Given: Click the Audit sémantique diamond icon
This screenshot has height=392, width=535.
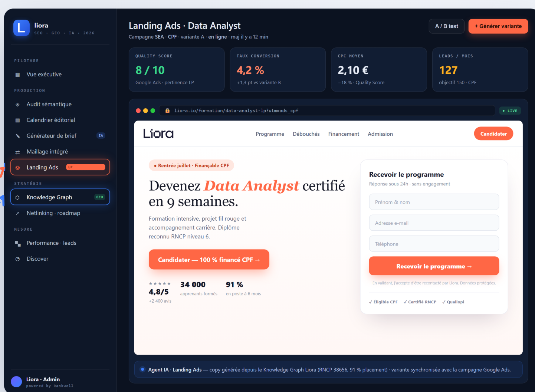Looking at the screenshot, I should pos(17,105).
